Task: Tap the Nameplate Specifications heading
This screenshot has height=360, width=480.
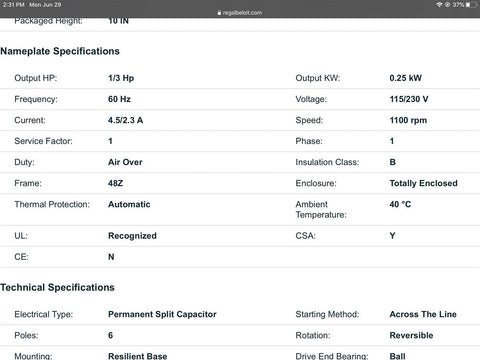Action: 60,51
